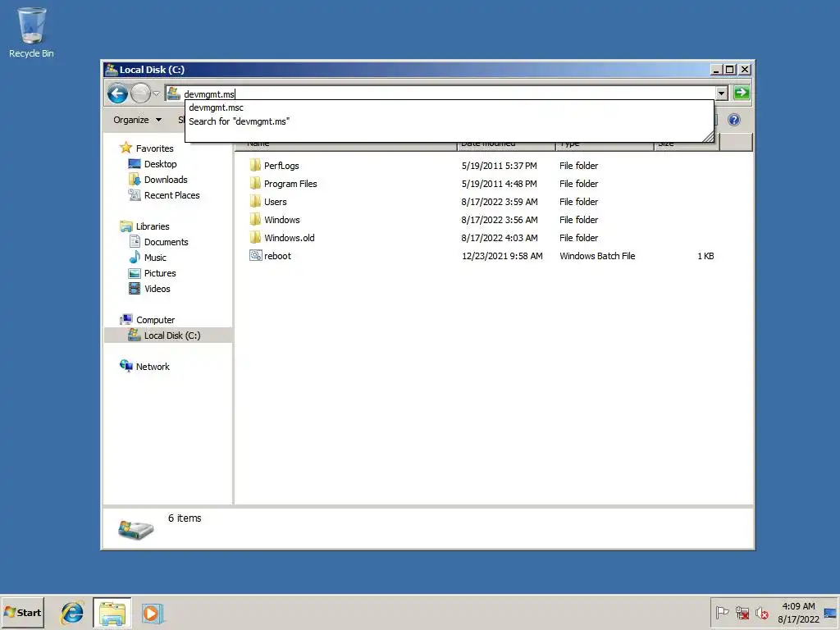Launch Internet Explorer from the taskbar
This screenshot has width=840, height=630.
coord(72,613)
